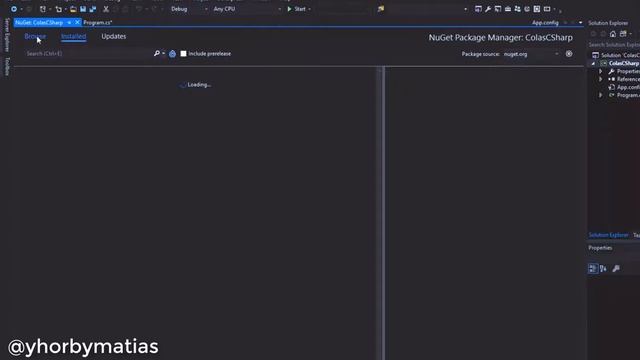Image resolution: width=640 pixels, height=360 pixels.
Task: Open the document list dropdown arrow by App.config
Action: (x=580, y=22)
